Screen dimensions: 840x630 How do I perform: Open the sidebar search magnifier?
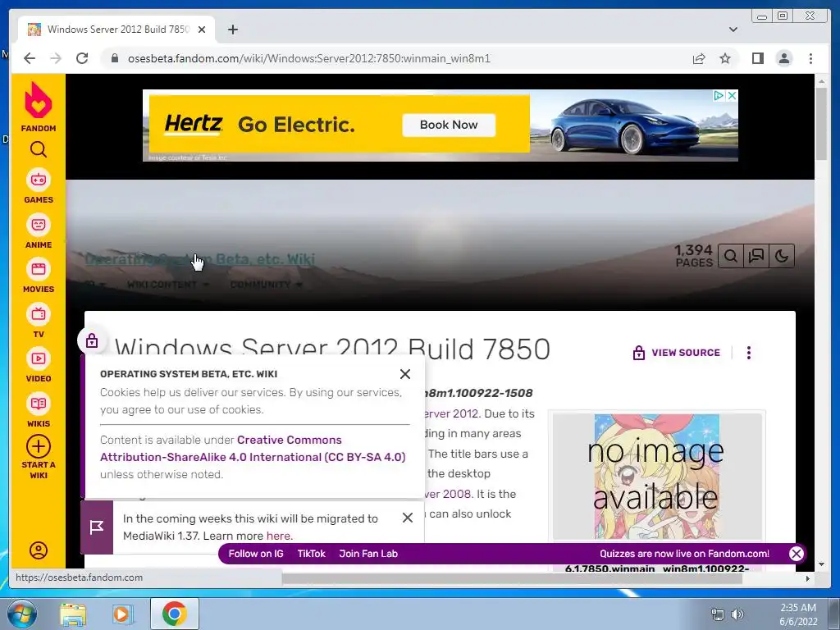click(38, 149)
